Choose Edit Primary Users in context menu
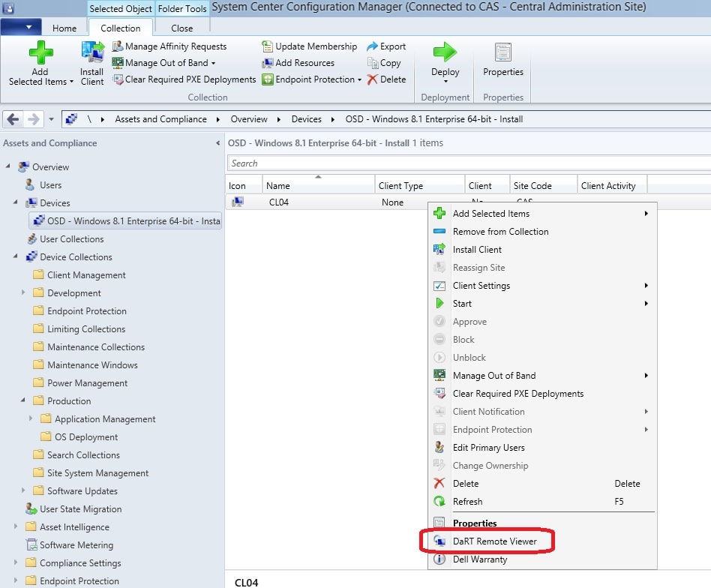This screenshot has height=588, width=711. pos(542,448)
